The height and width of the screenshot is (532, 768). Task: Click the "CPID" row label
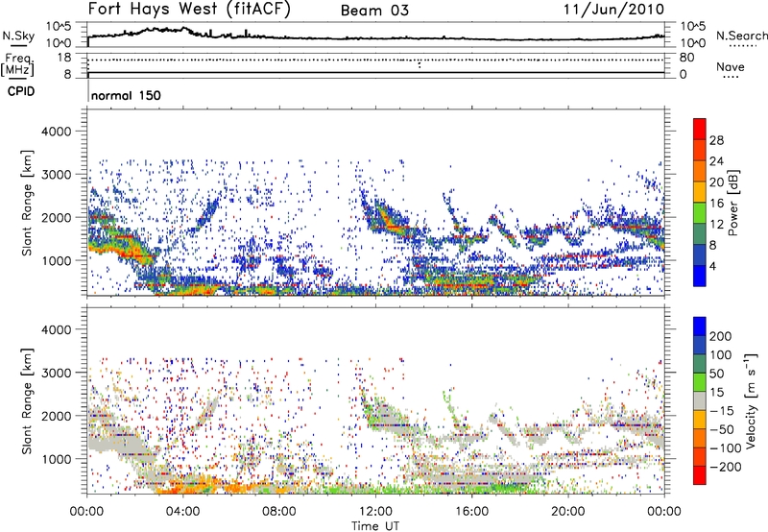click(x=21, y=91)
